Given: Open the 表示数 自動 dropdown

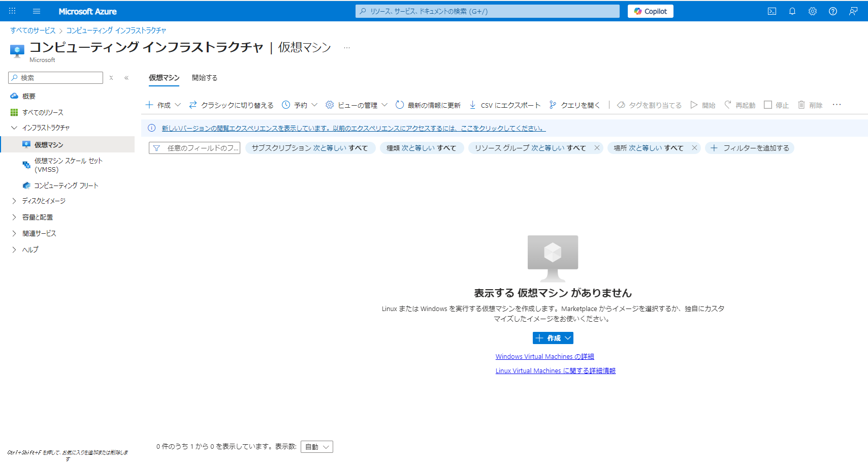Looking at the screenshot, I should point(317,447).
